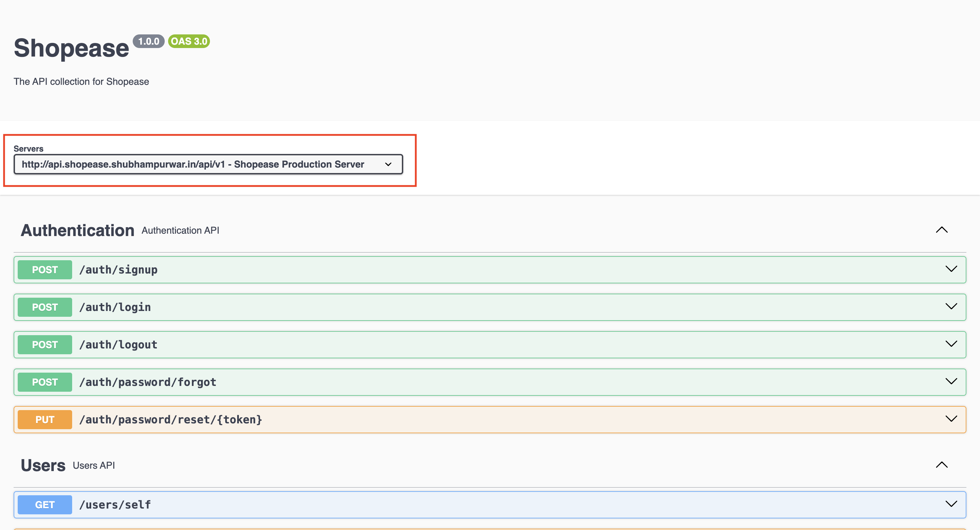The height and width of the screenshot is (530, 980).
Task: Click the GET method badge
Action: [x=45, y=504]
